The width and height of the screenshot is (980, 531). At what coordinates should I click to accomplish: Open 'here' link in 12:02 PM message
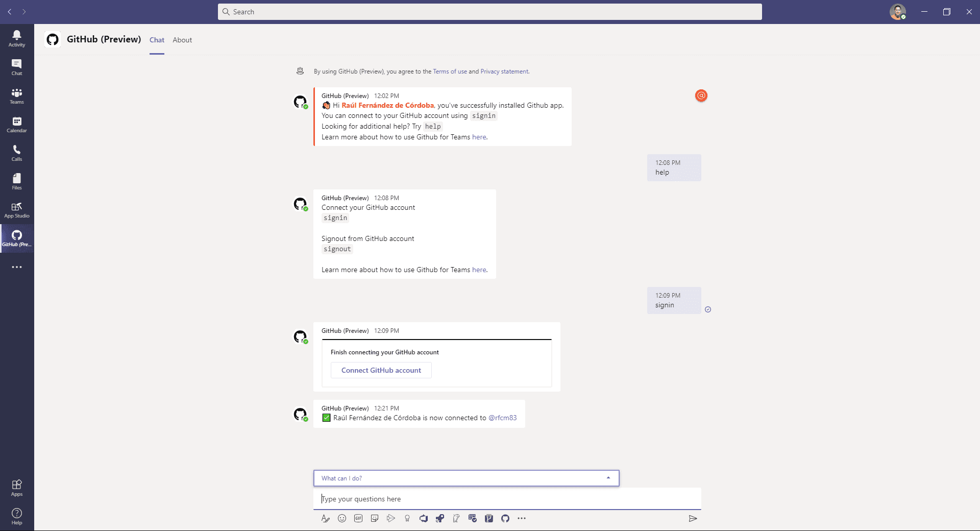(x=479, y=137)
